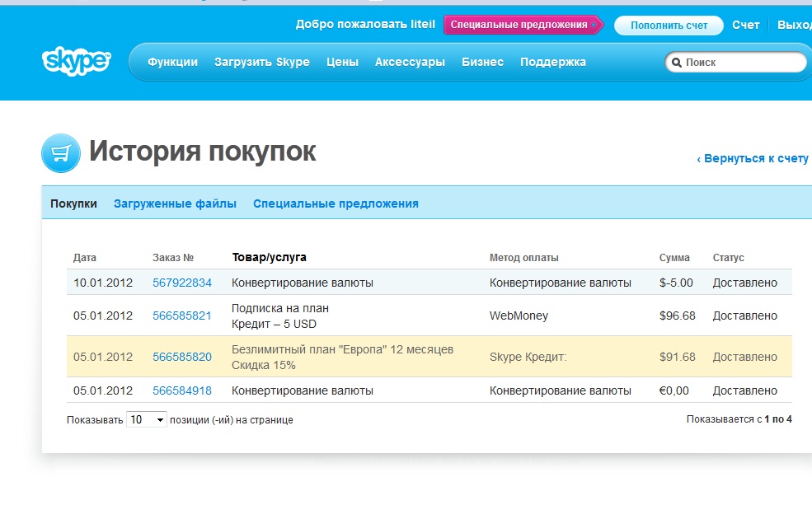Open order number 566585821

pos(181,316)
